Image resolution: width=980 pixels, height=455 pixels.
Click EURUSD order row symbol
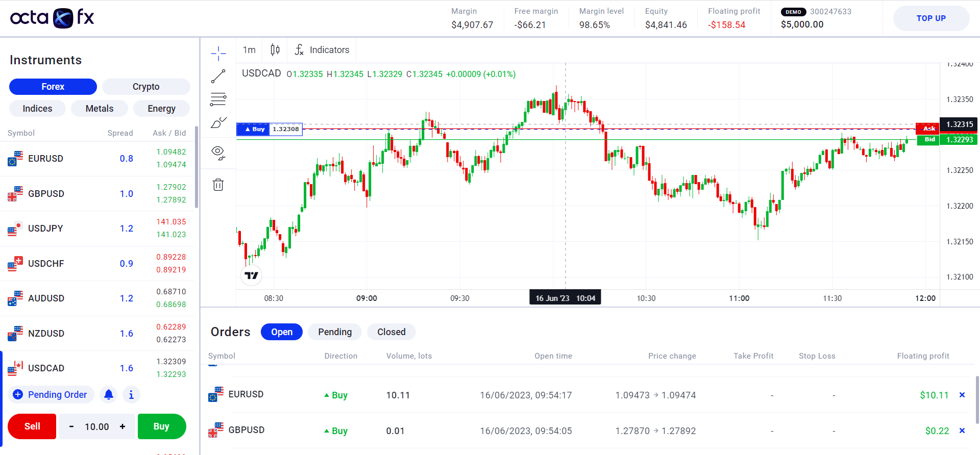point(246,394)
